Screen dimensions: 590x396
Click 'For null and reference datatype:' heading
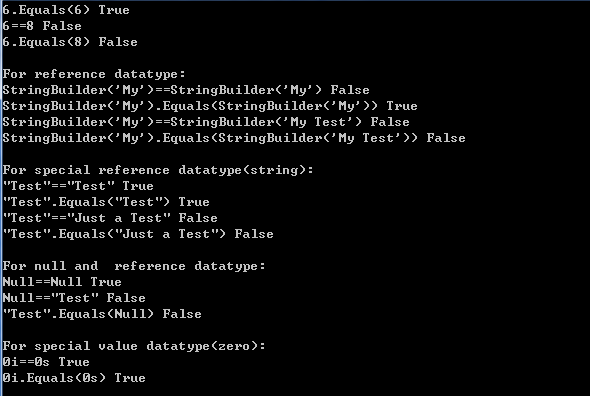tap(134, 266)
